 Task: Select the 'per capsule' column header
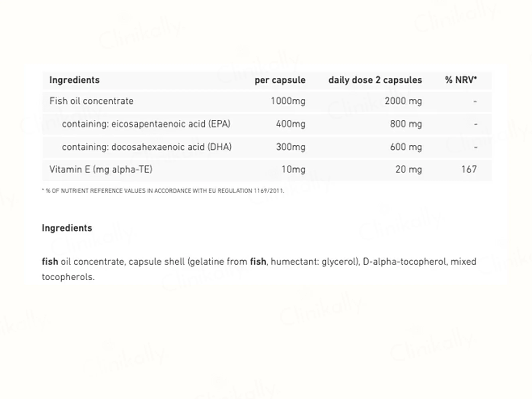click(x=280, y=80)
